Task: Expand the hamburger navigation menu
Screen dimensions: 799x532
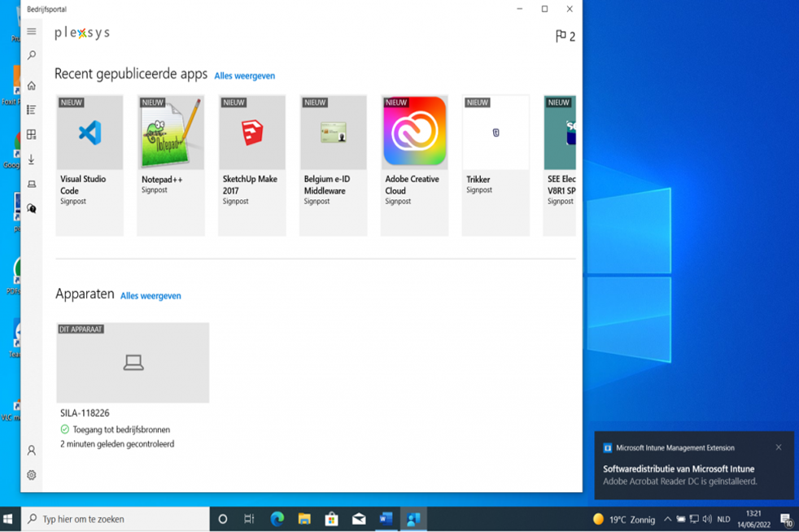Action: (32, 32)
